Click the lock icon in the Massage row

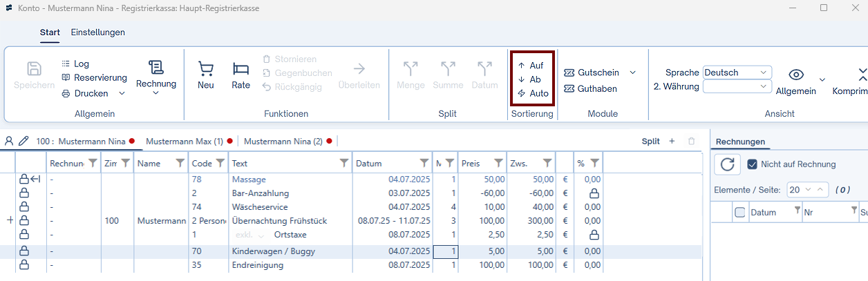(24, 180)
